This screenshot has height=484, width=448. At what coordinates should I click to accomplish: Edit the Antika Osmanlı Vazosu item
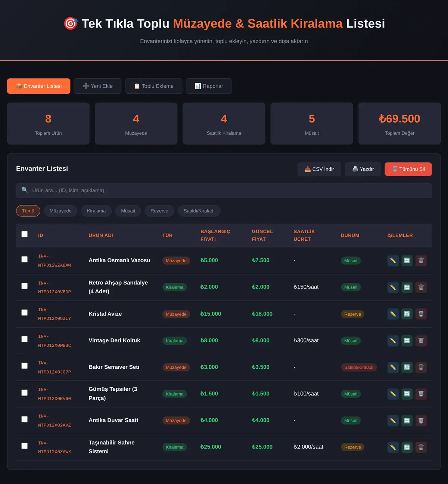pos(393,260)
